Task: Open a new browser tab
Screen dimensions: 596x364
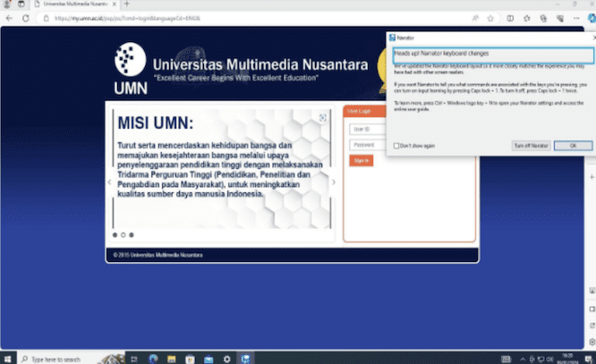Action: click(127, 4)
